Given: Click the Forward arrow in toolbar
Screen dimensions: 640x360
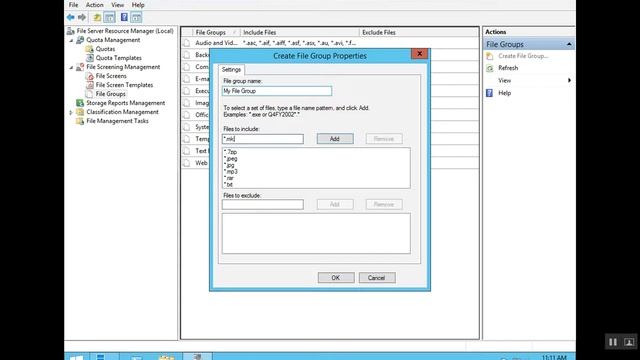Looking at the screenshot, I should [82, 17].
